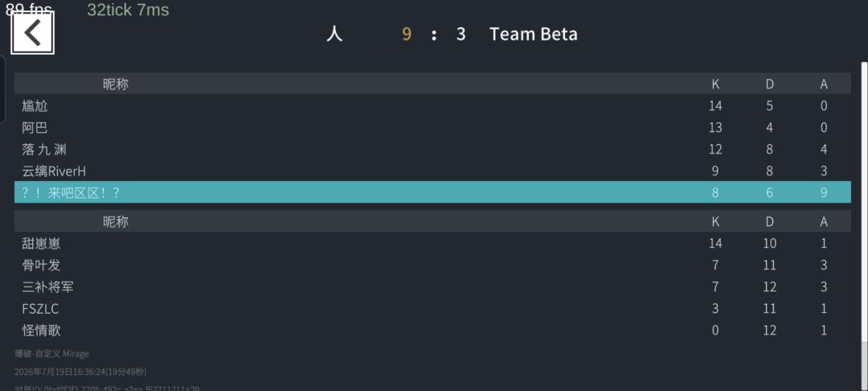Click the Team Beta name label

[533, 34]
